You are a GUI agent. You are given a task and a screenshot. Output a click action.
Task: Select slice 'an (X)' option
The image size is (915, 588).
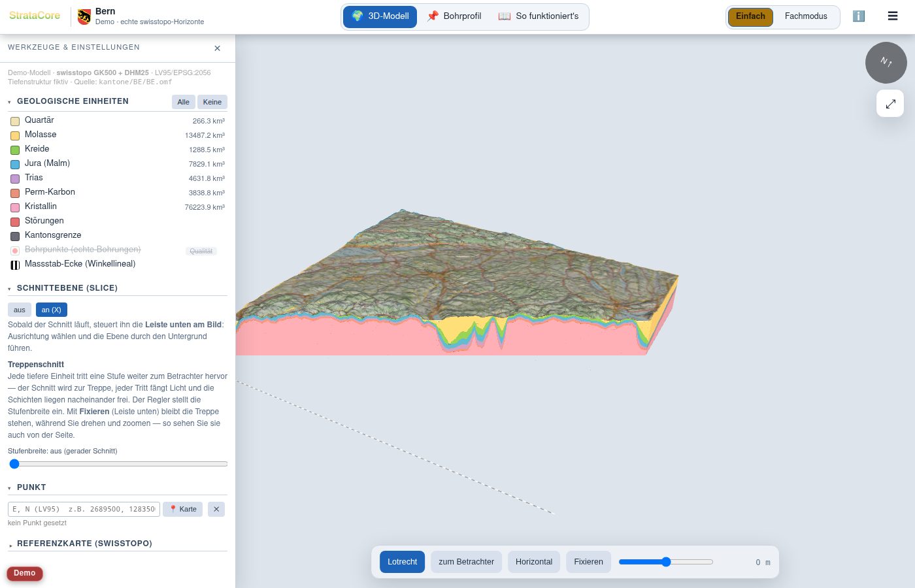(52, 310)
